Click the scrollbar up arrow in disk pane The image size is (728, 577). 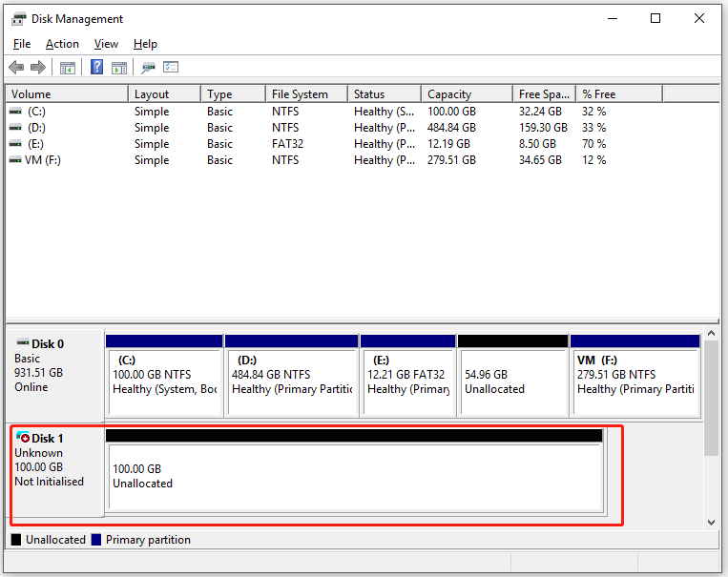[711, 333]
